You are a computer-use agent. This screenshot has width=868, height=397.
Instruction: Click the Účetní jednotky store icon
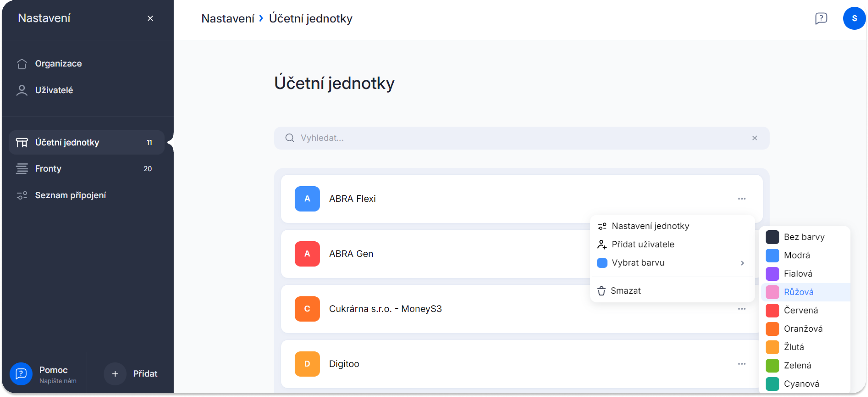pos(22,142)
